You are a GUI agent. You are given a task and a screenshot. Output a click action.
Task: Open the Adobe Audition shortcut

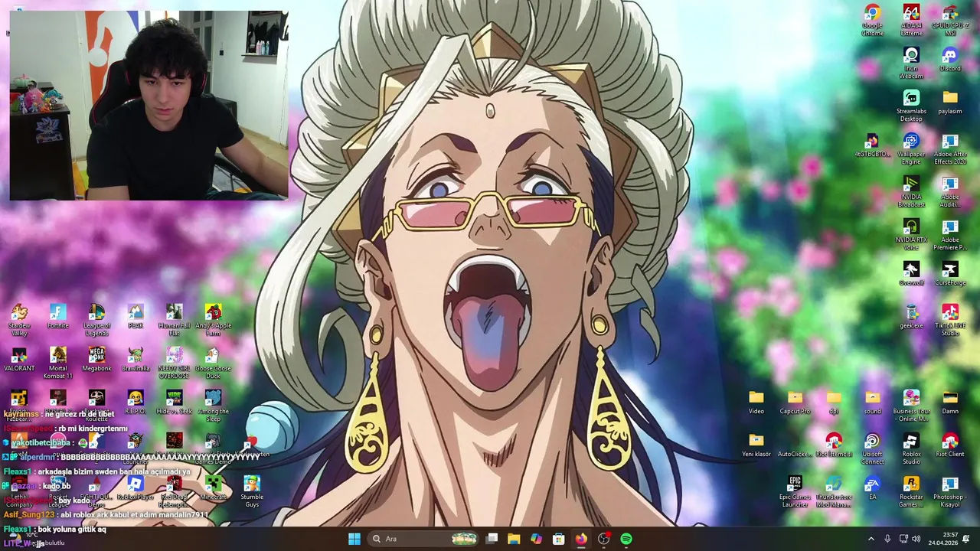(x=950, y=191)
